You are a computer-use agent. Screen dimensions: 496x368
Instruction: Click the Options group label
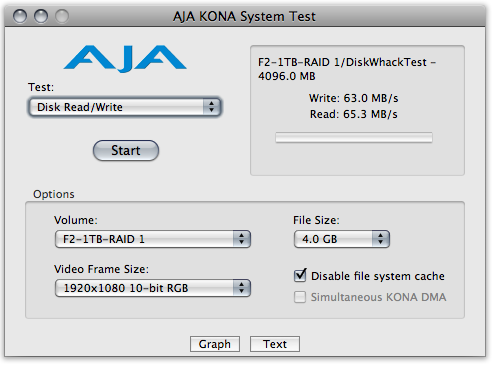[x=54, y=194]
